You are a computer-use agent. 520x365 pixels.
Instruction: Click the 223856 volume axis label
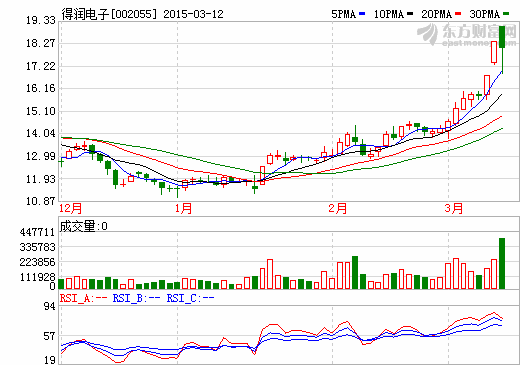(x=37, y=262)
